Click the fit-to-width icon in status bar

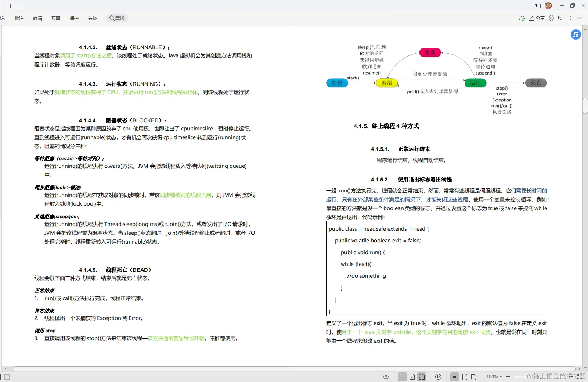pos(474,377)
